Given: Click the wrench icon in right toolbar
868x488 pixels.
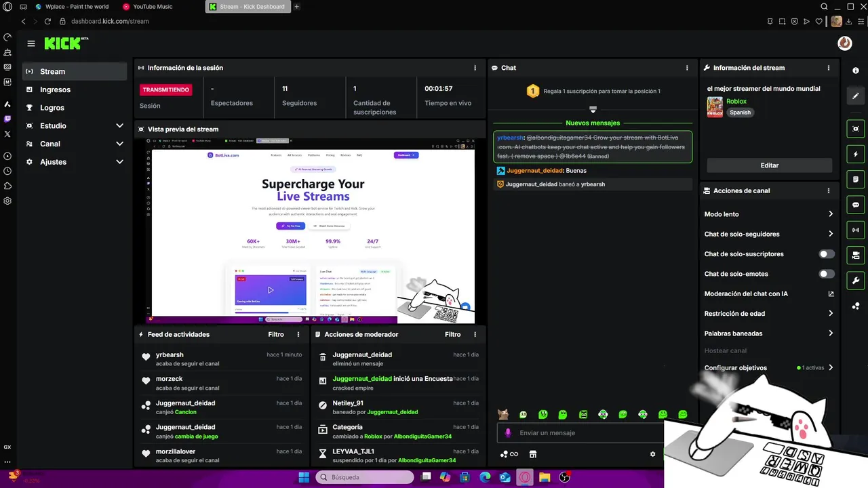Looking at the screenshot, I should point(856,281).
